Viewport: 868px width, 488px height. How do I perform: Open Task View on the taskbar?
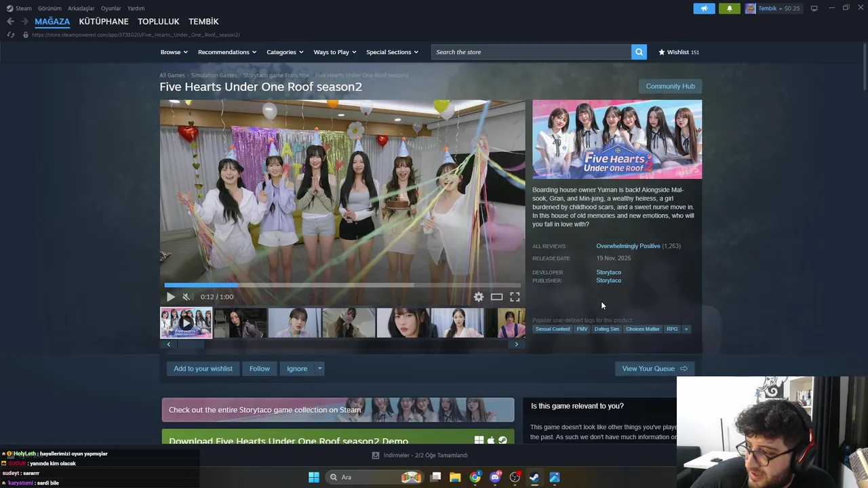[x=435, y=477]
